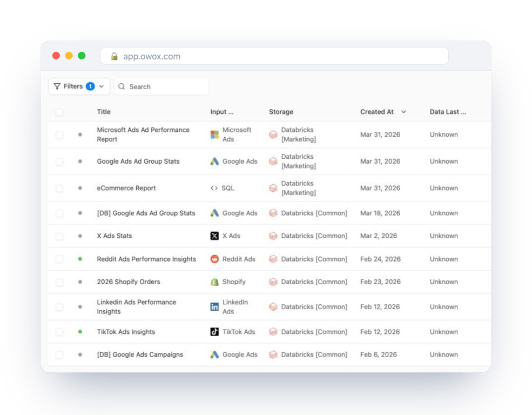
Task: Check the TikTok Ads Insights row checkbox
Action: (x=59, y=332)
